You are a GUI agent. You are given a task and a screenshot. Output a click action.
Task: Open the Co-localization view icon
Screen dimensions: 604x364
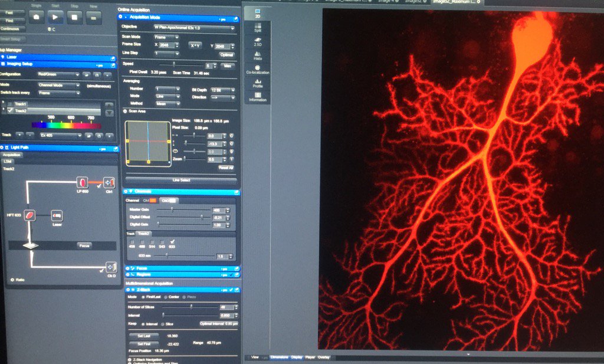(x=258, y=70)
